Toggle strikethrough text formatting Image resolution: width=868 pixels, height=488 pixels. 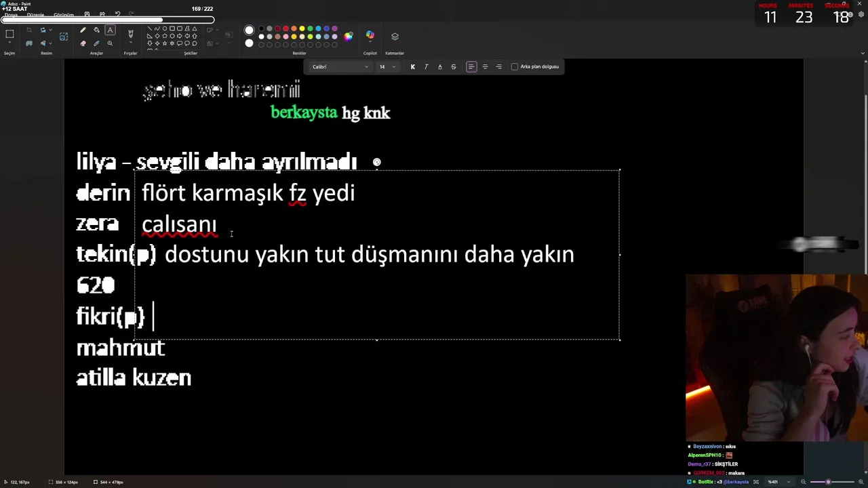(x=454, y=66)
